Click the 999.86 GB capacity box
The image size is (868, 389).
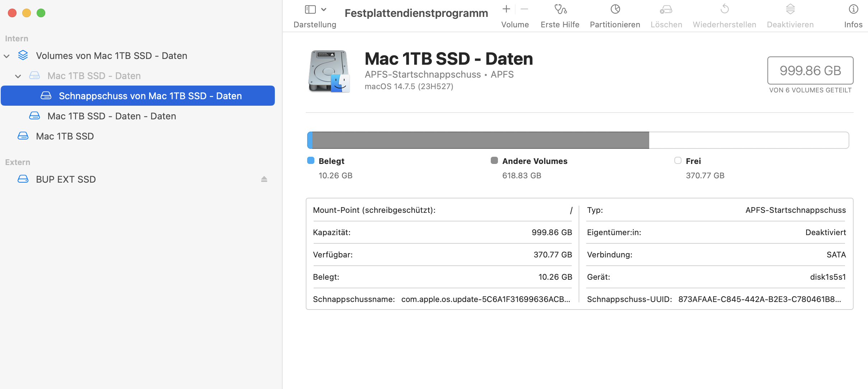pos(810,70)
